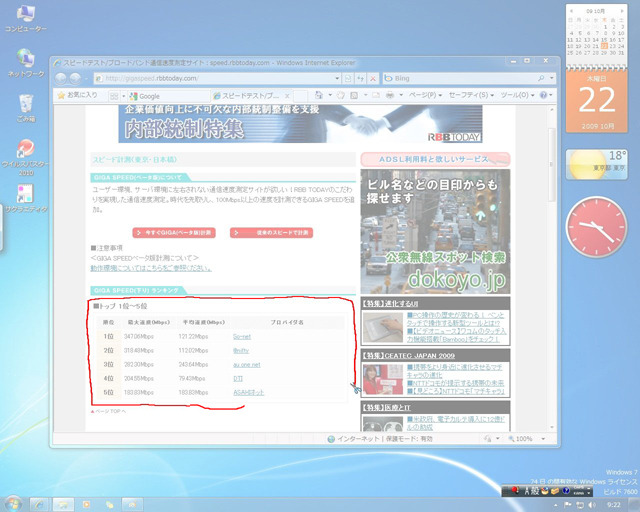Open a new blank tab
The image size is (640, 512).
pyautogui.click(x=300, y=96)
